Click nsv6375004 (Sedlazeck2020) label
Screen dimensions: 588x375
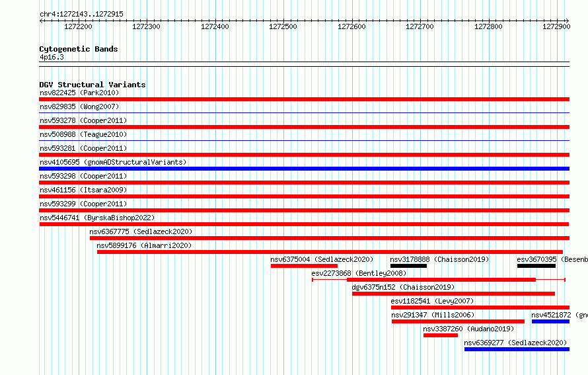322,259
